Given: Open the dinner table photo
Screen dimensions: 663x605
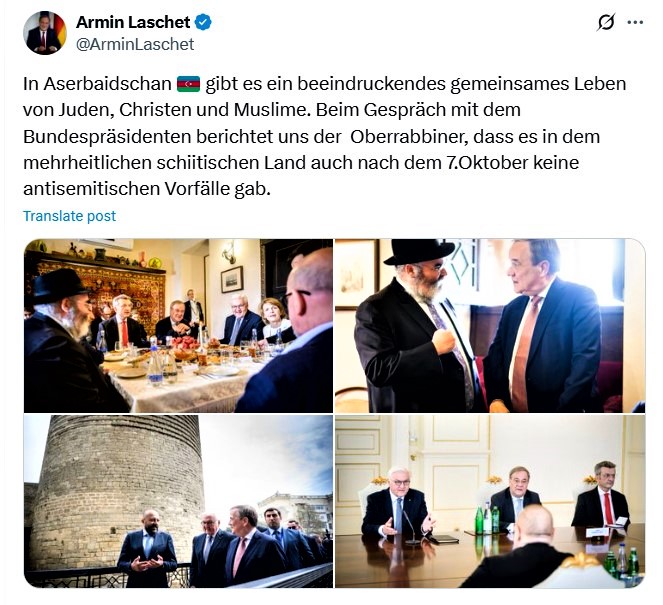Looking at the screenshot, I should [x=178, y=326].
